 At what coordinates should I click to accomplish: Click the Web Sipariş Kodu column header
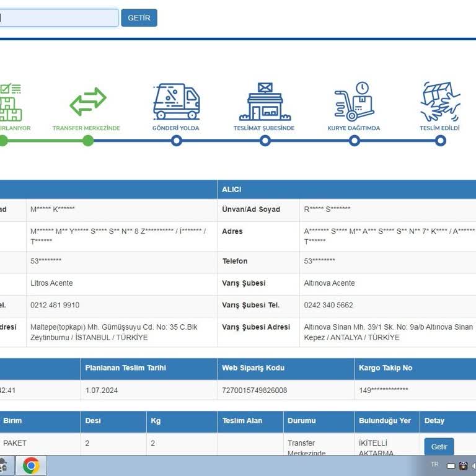pos(286,369)
